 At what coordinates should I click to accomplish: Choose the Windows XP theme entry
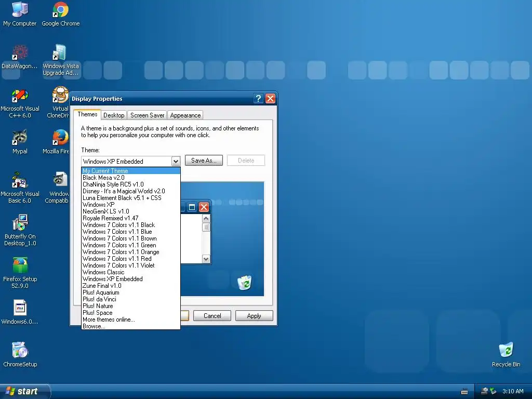130,205
